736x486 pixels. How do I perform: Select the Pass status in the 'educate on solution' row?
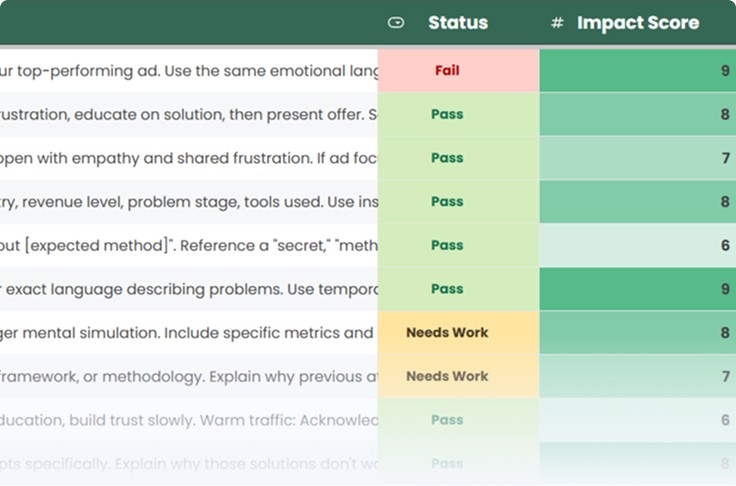(447, 114)
